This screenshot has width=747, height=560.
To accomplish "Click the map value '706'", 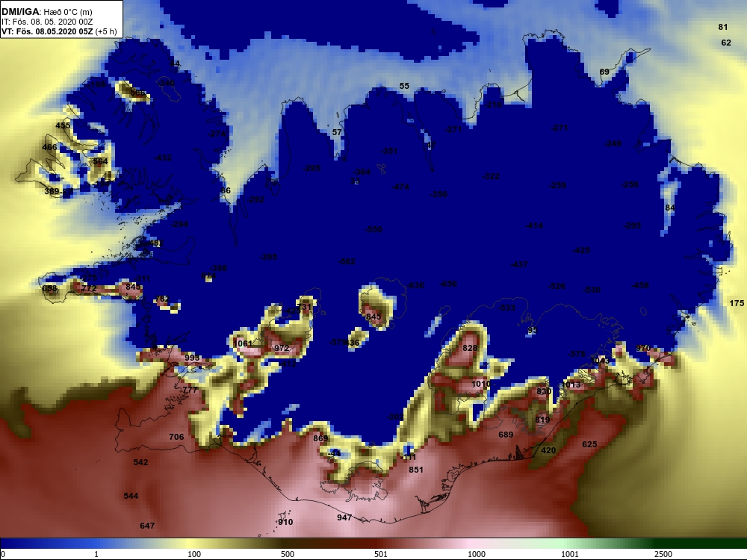I will (x=176, y=437).
